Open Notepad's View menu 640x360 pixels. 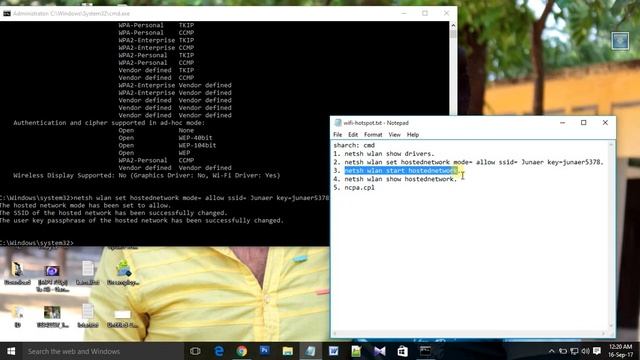[394, 135]
